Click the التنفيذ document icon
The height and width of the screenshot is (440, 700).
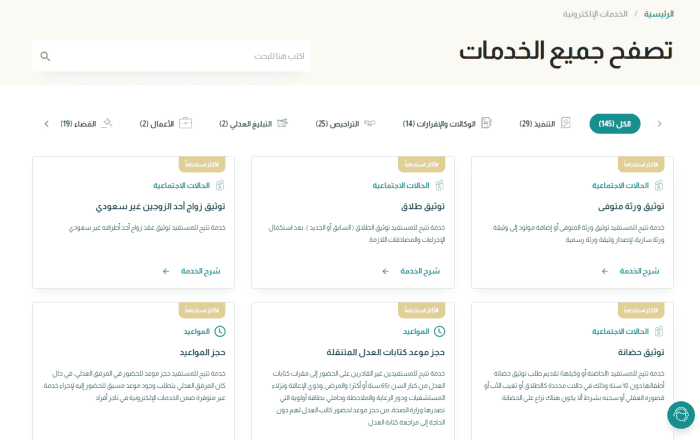click(566, 123)
